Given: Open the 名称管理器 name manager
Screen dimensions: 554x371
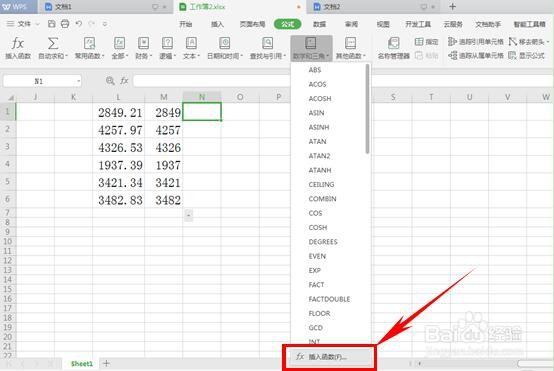Looking at the screenshot, I should pyautogui.click(x=394, y=48).
